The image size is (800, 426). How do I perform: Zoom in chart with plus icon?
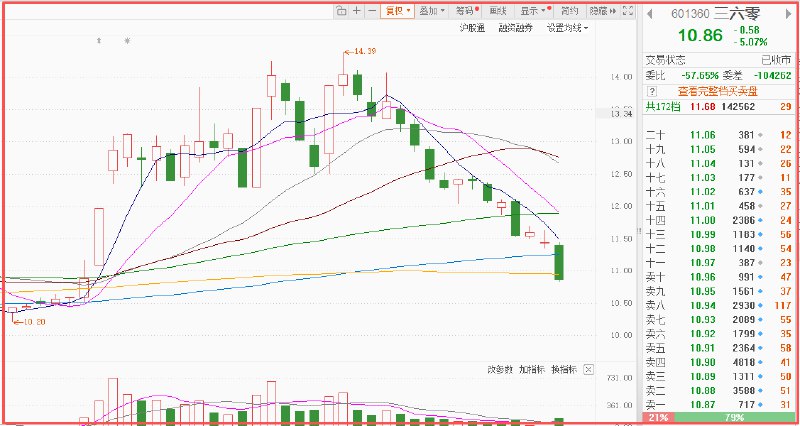[x=357, y=11]
